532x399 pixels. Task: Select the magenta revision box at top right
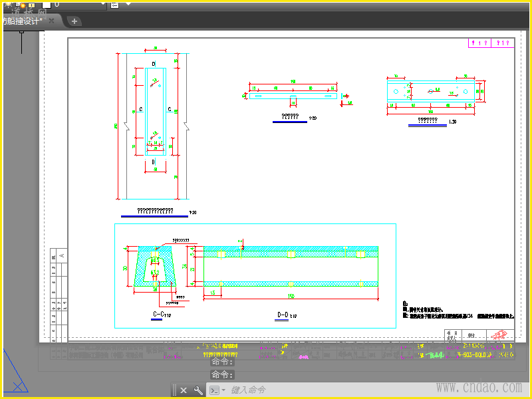pos(491,43)
